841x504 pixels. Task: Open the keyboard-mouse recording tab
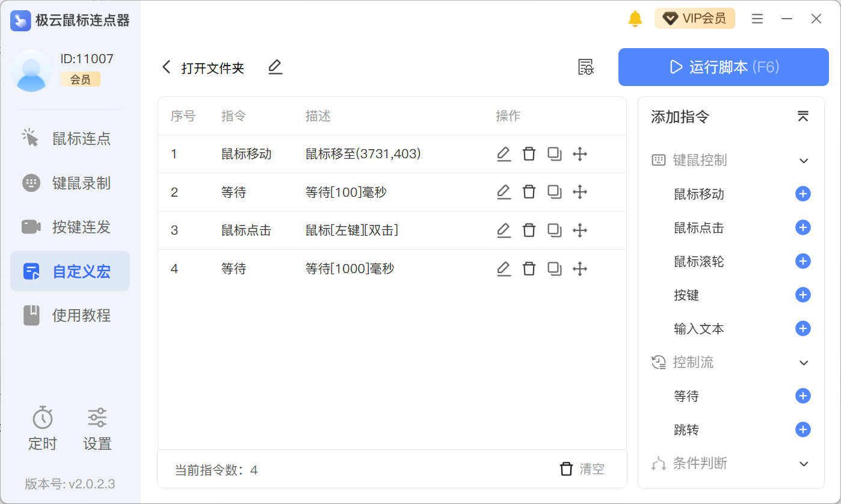click(70, 183)
